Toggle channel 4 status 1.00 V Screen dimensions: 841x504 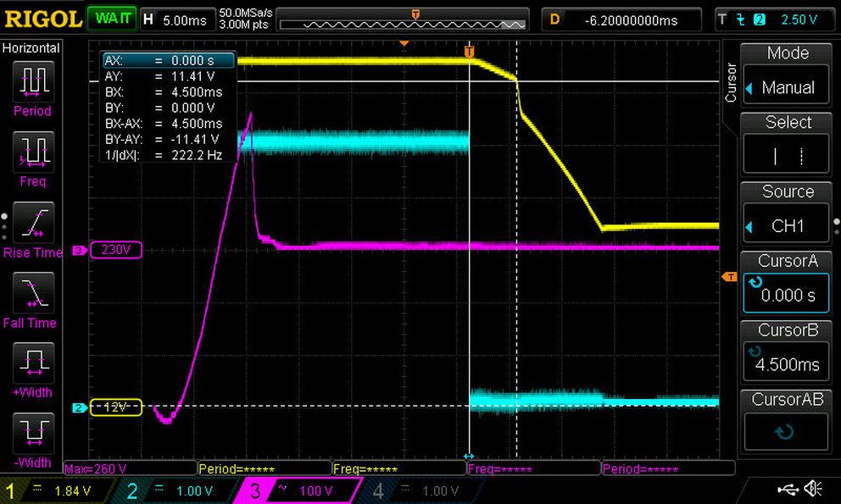point(418,490)
